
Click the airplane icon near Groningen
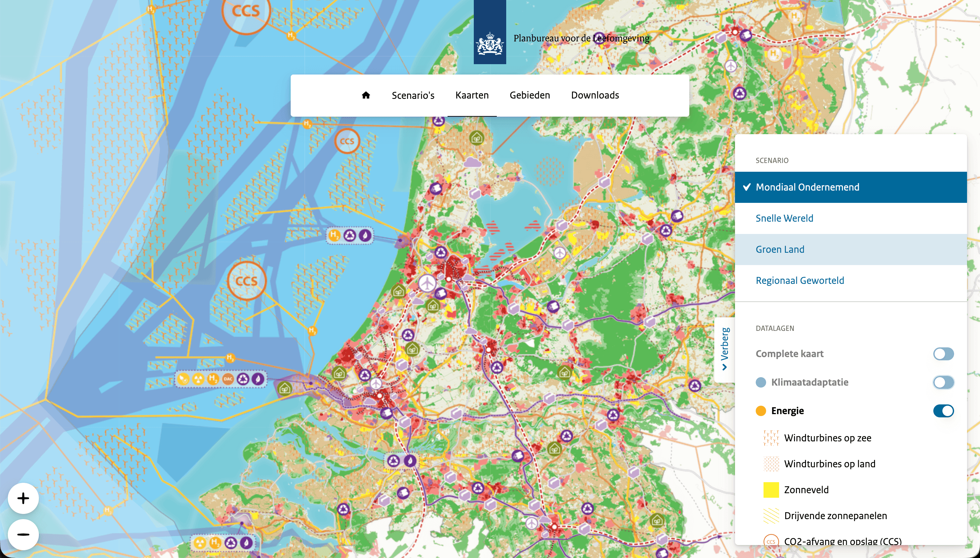731,66
